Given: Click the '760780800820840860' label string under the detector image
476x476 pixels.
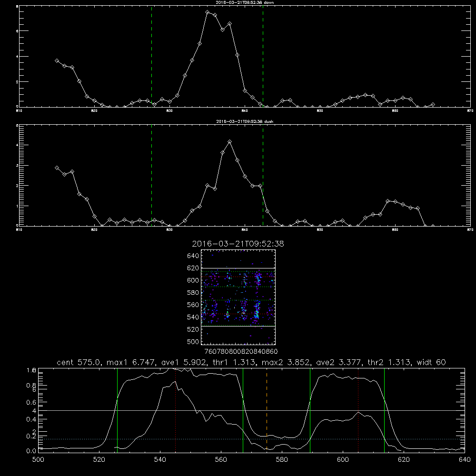Looking at the screenshot, I should coord(241,351).
